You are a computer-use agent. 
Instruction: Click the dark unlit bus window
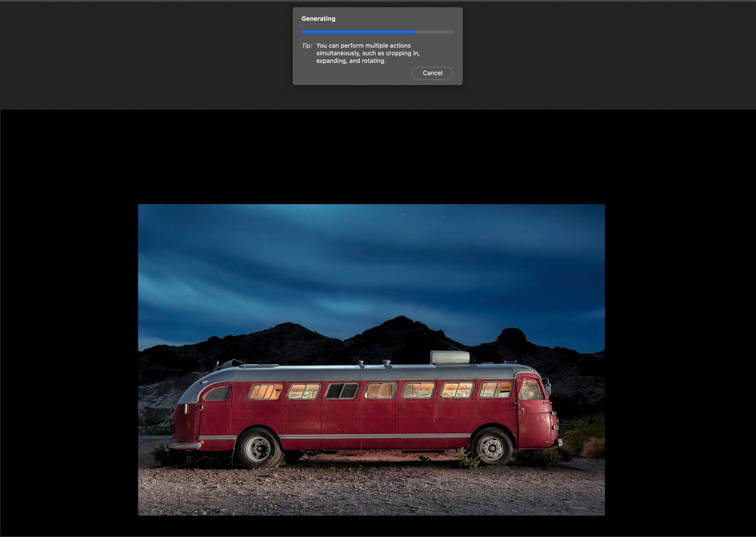point(342,391)
